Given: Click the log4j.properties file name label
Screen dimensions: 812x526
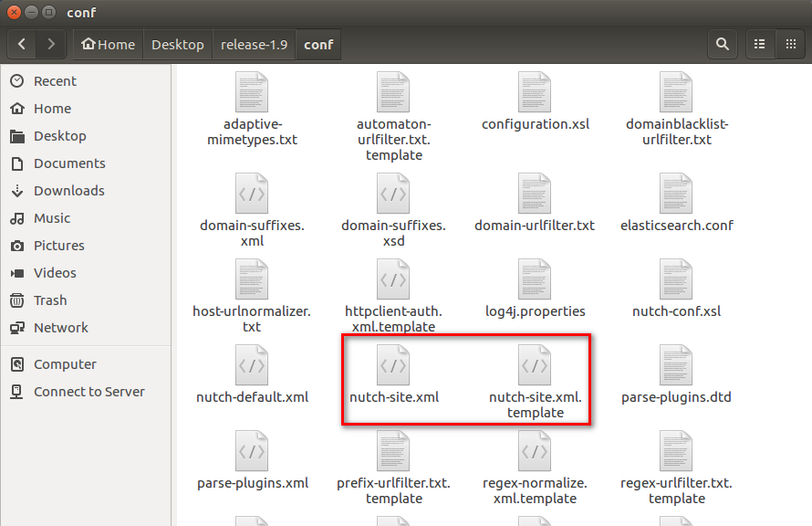Looking at the screenshot, I should [535, 311].
